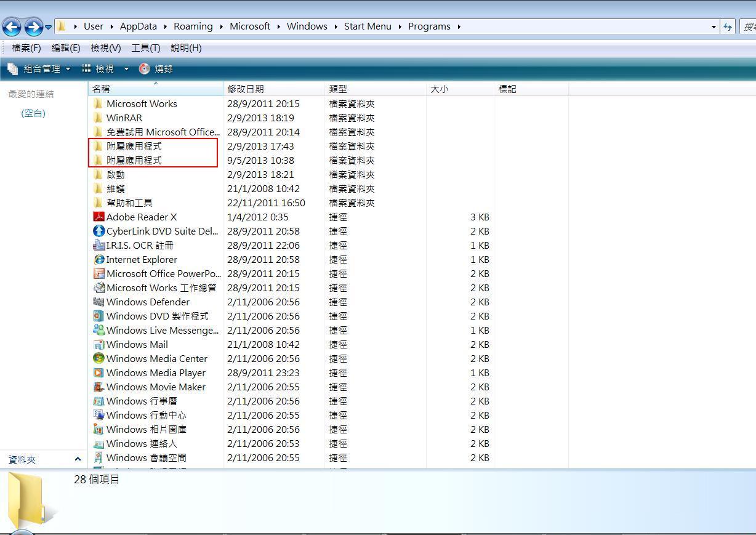Click the WinRAR folder icon

pos(98,118)
